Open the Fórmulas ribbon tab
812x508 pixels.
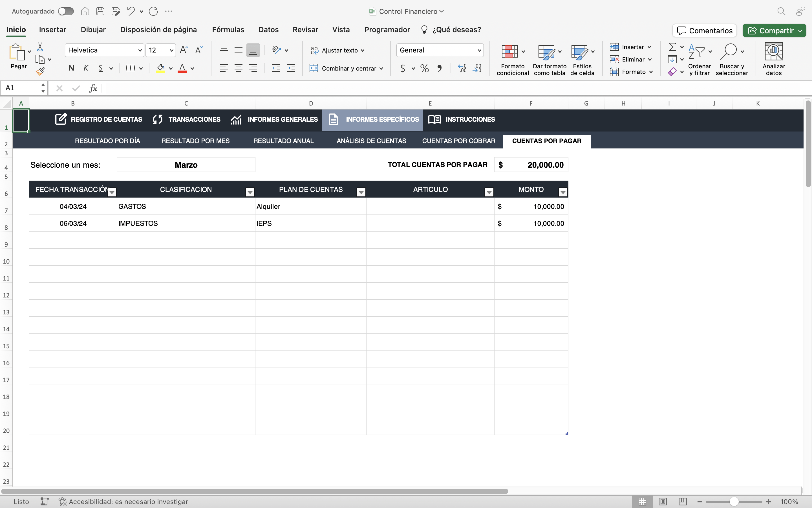(x=228, y=30)
